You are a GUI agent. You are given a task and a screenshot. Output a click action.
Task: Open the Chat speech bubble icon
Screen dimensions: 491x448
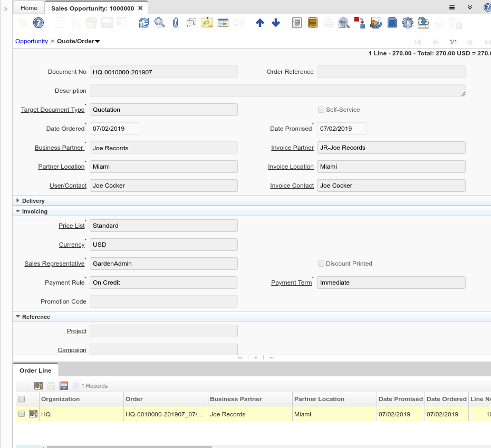click(x=191, y=23)
